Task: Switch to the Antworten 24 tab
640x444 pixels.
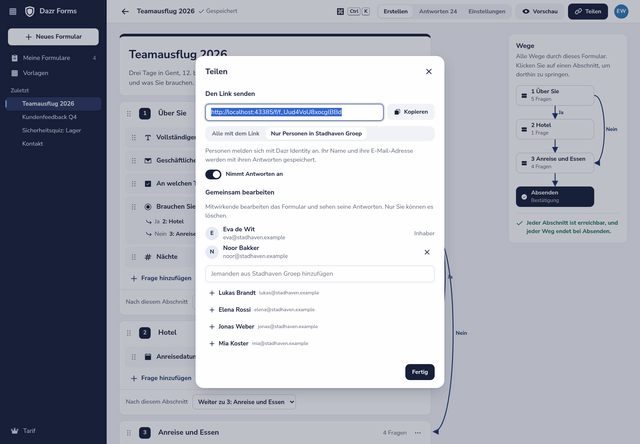Action: click(438, 11)
